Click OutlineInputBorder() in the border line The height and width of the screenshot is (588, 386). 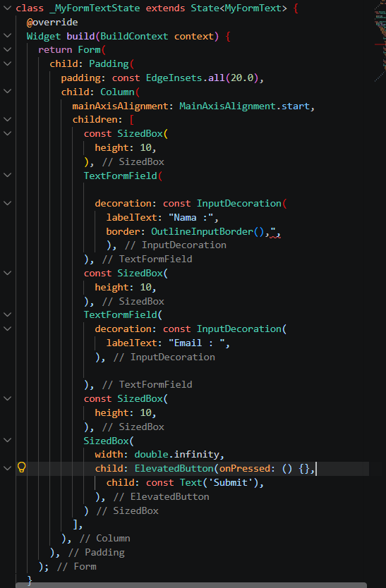pos(207,231)
